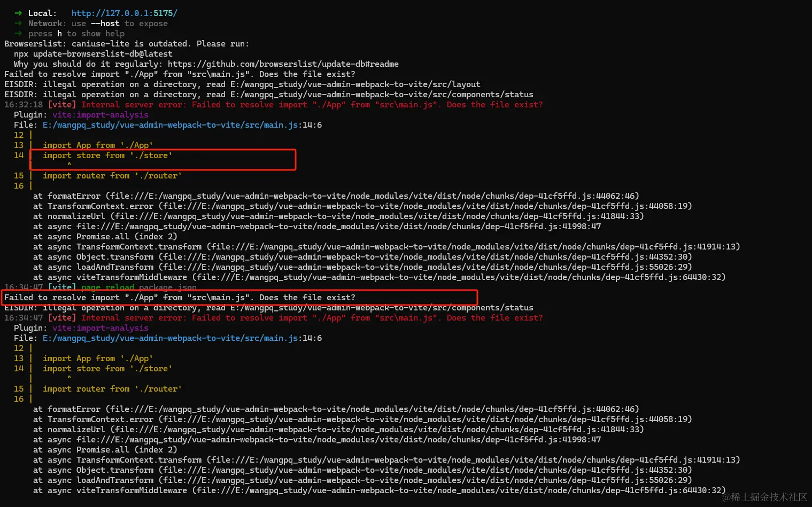
Task: Click the first import router from './router' line
Action: [112, 176]
